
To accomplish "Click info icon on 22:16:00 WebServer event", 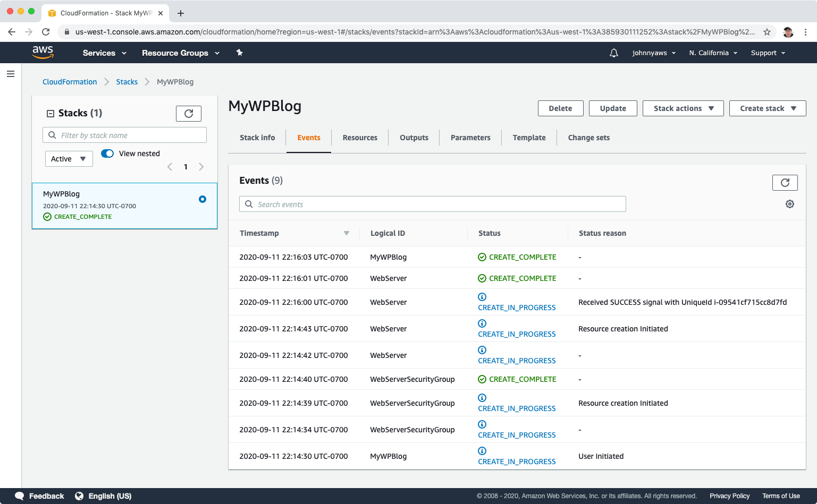I will (x=482, y=297).
